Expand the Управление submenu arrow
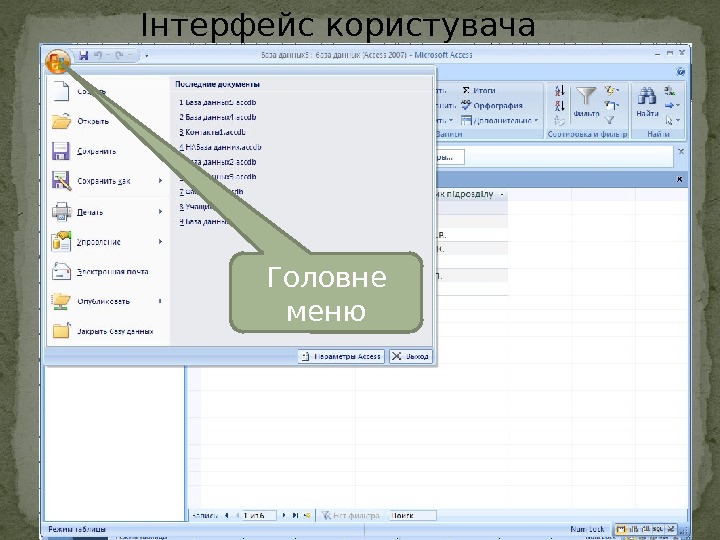Viewport: 720px width, 540px height. [160, 241]
